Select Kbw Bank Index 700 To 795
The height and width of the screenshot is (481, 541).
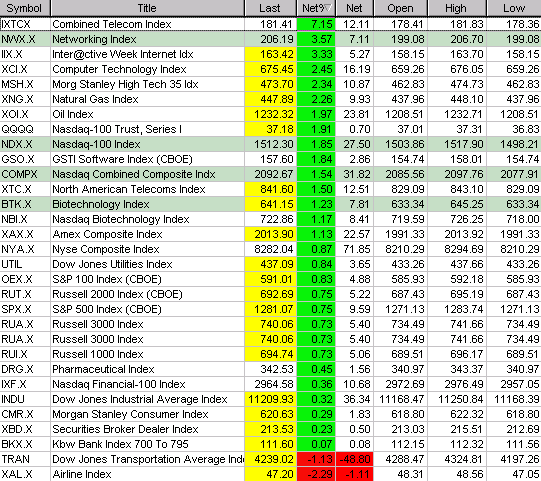(x=120, y=444)
